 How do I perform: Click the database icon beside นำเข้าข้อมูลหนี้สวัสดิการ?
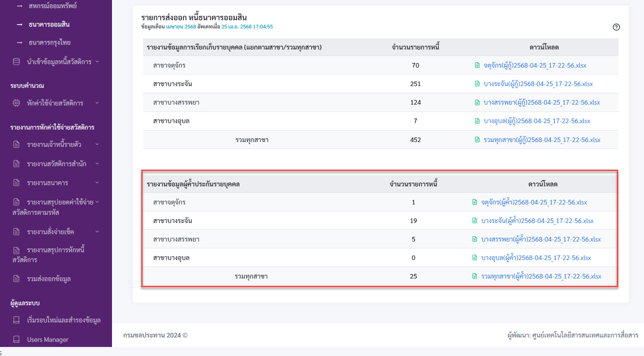coord(16,62)
